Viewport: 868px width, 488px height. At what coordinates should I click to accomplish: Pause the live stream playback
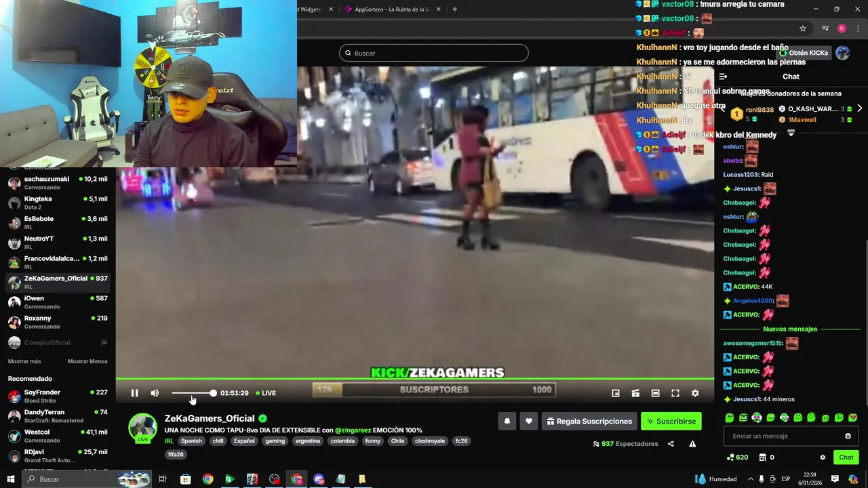tap(134, 393)
